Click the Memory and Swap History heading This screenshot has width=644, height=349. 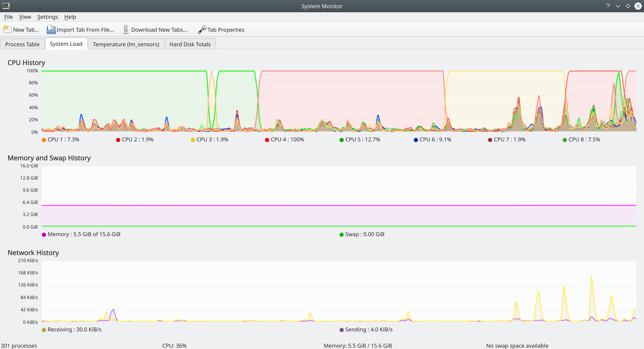click(49, 158)
